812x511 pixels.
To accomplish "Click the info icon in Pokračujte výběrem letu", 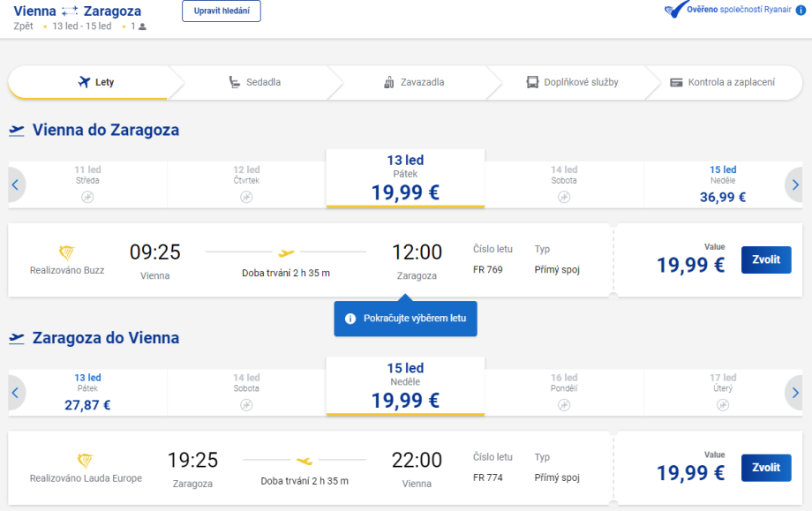I will click(350, 319).
